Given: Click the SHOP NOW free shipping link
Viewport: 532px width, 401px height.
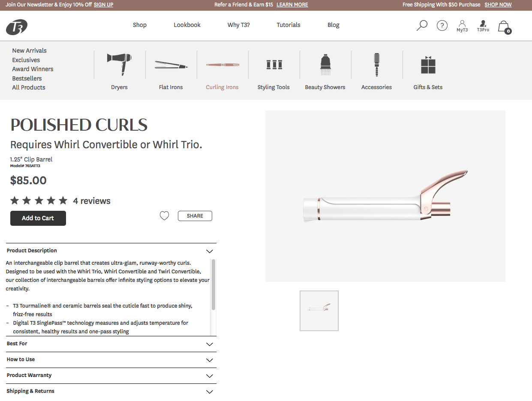Looking at the screenshot, I should (498, 5).
